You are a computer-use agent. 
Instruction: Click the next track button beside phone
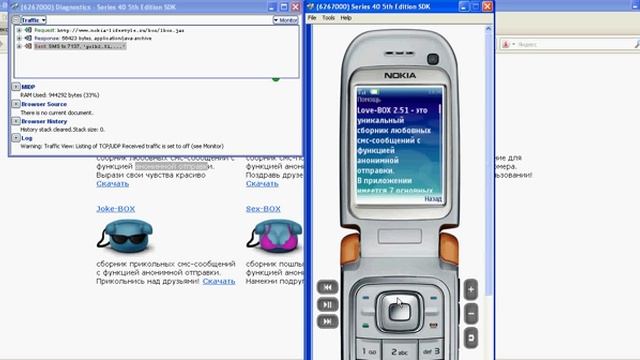[327, 322]
